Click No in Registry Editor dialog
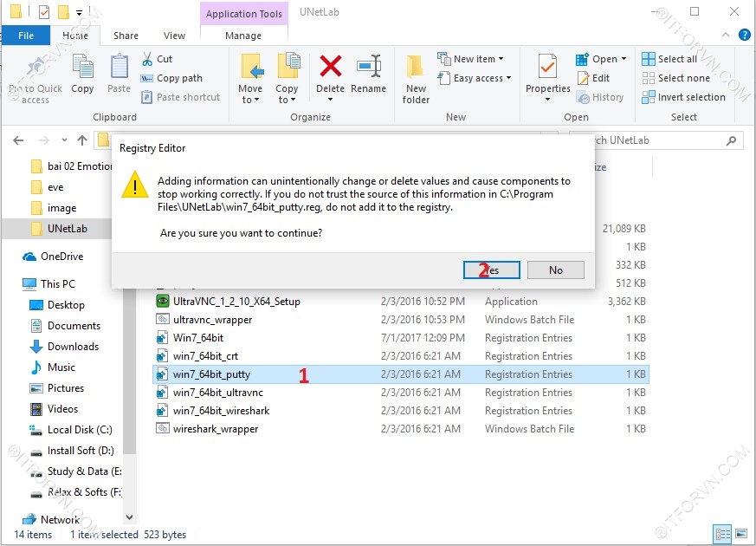The image size is (756, 546). 555,270
